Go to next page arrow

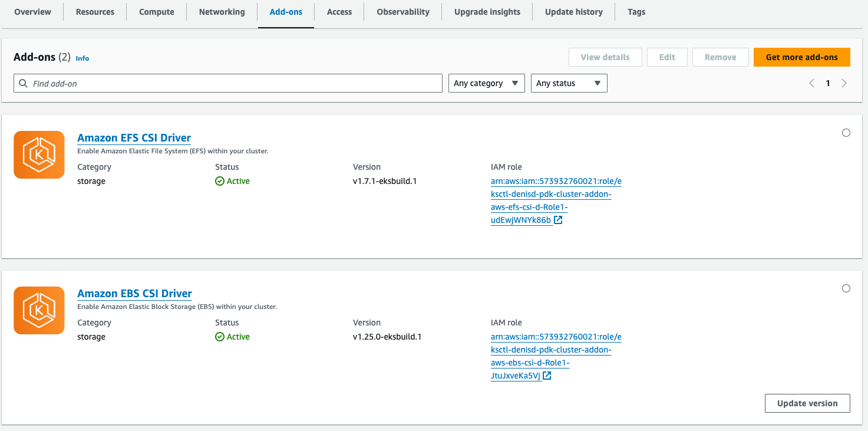coord(844,83)
